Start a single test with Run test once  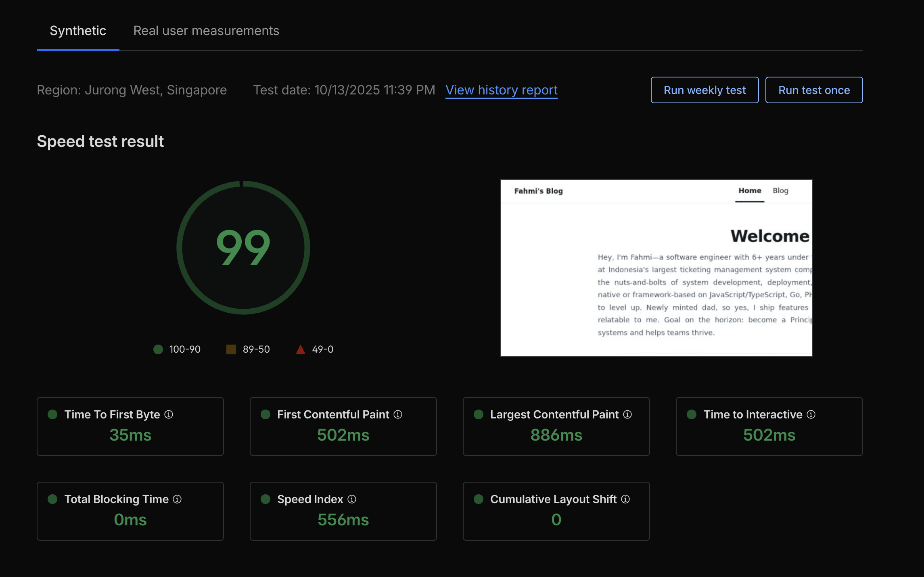814,90
